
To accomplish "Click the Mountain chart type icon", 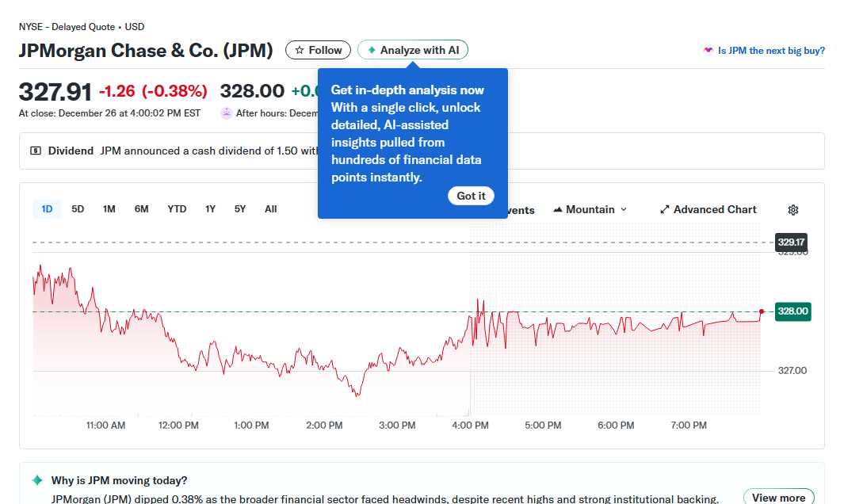I will (x=559, y=209).
